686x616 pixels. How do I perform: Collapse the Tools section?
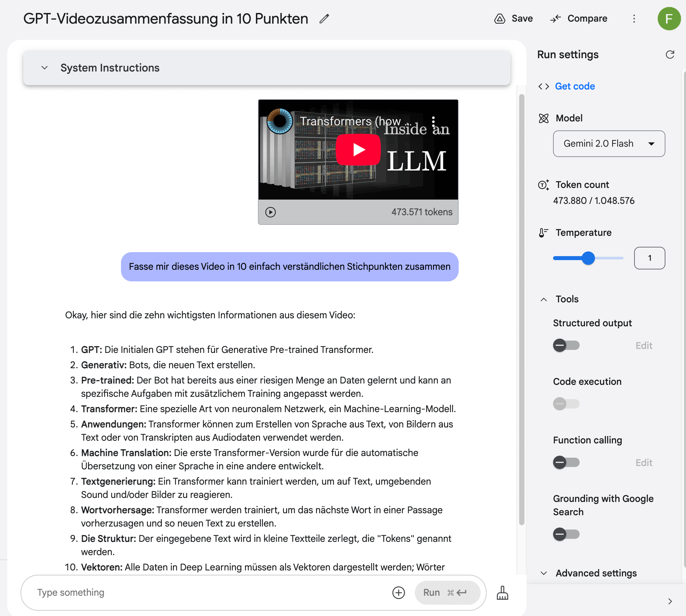pos(543,299)
